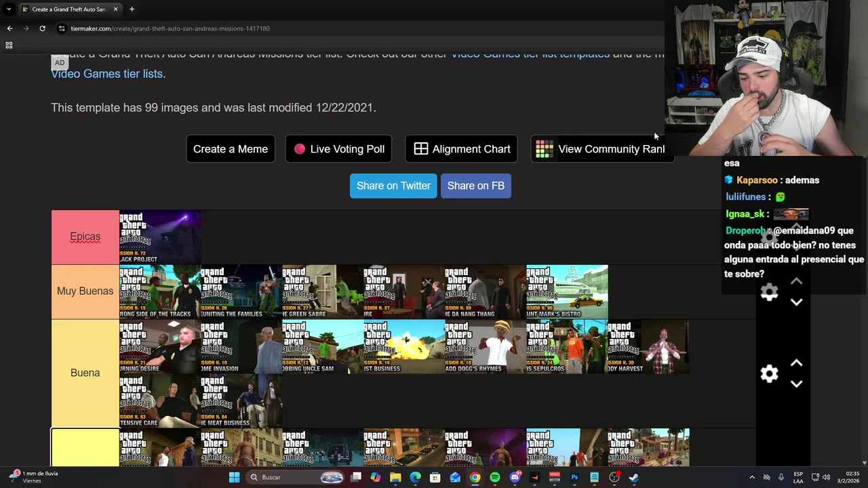This screenshot has height=488, width=868.
Task: Select Burning Desire mission thumbnail
Action: pyautogui.click(x=160, y=346)
